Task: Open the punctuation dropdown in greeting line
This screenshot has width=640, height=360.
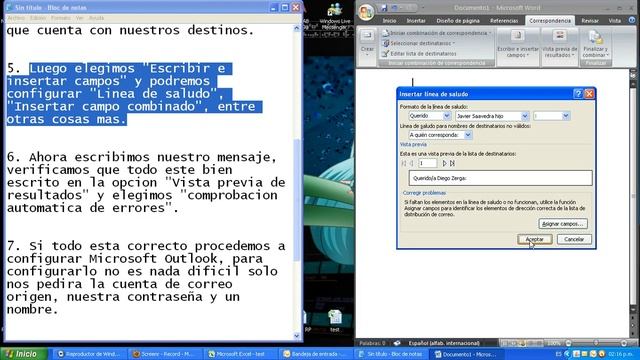Action: [565, 116]
